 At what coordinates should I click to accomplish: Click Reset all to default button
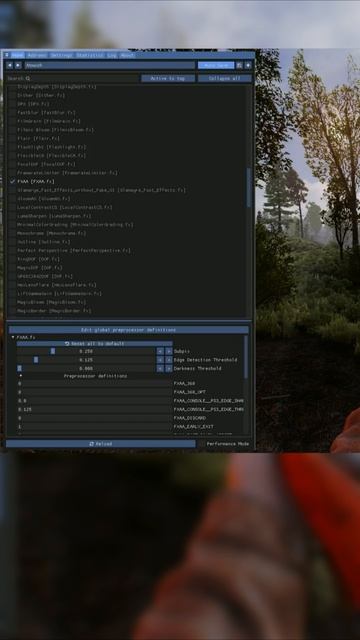pos(95,344)
